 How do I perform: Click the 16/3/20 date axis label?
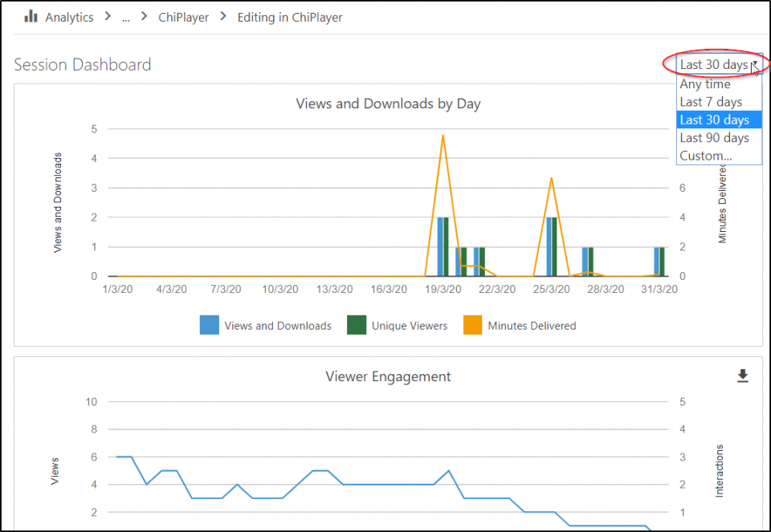[x=389, y=289]
